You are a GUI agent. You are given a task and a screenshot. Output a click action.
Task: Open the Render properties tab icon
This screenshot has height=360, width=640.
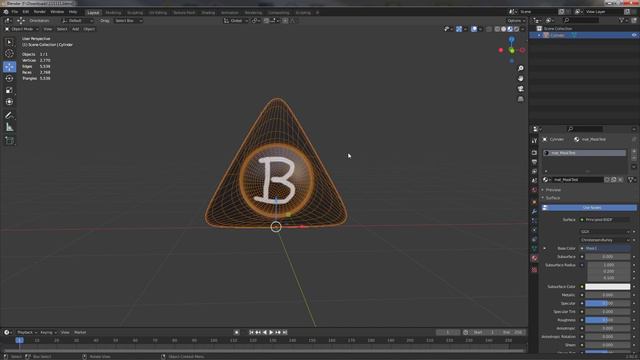click(534, 152)
